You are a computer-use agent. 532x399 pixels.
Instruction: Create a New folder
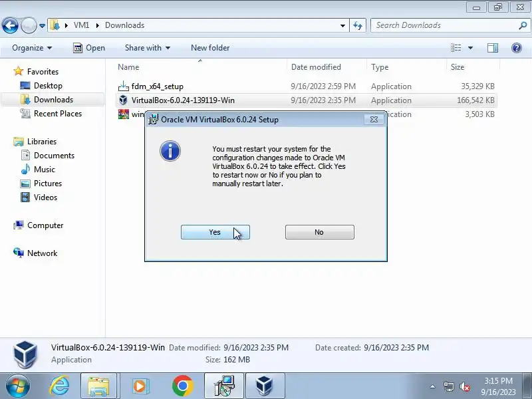[x=210, y=48]
